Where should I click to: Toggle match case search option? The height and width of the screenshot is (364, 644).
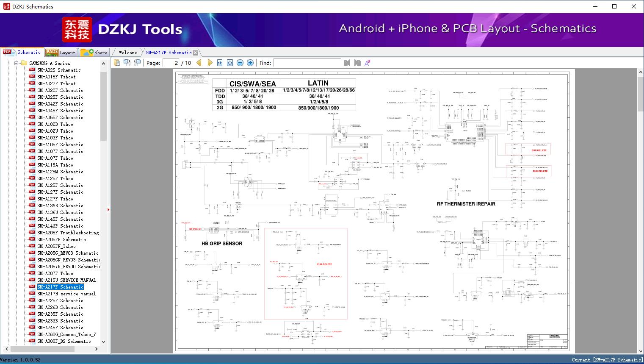[x=368, y=63]
